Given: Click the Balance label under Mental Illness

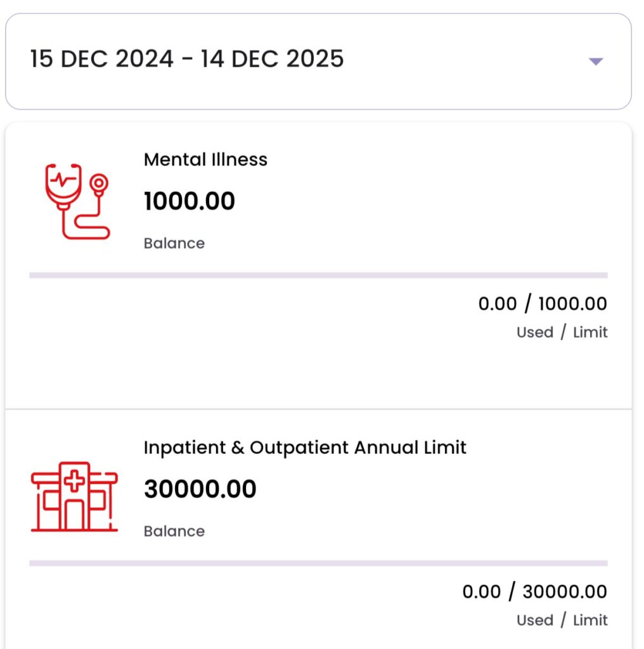Looking at the screenshot, I should 174,243.
